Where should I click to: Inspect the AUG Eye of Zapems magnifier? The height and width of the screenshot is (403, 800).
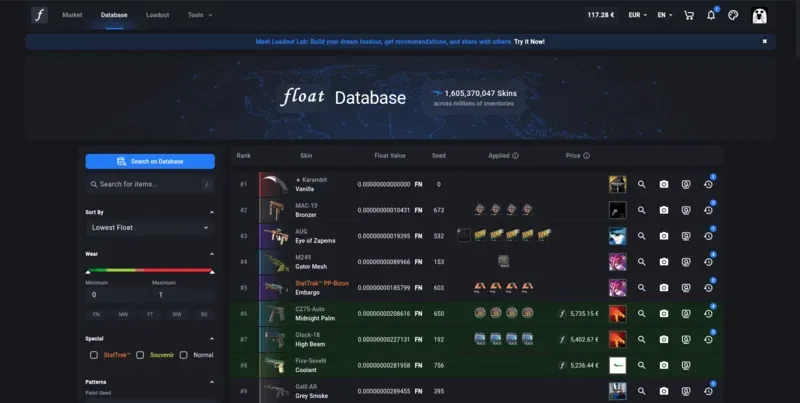point(641,236)
